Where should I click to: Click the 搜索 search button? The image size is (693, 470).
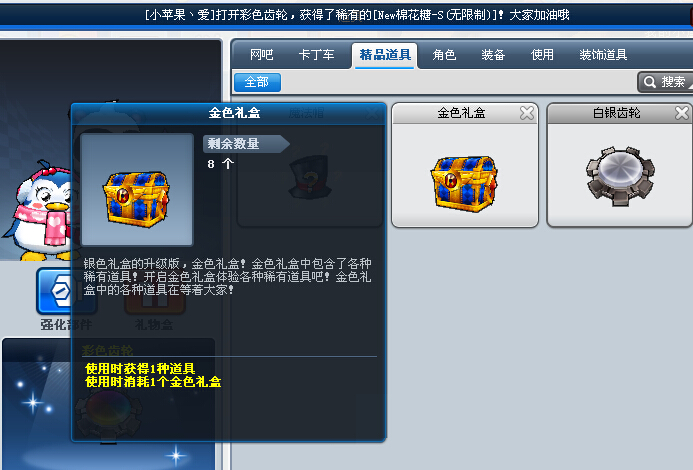click(x=665, y=82)
